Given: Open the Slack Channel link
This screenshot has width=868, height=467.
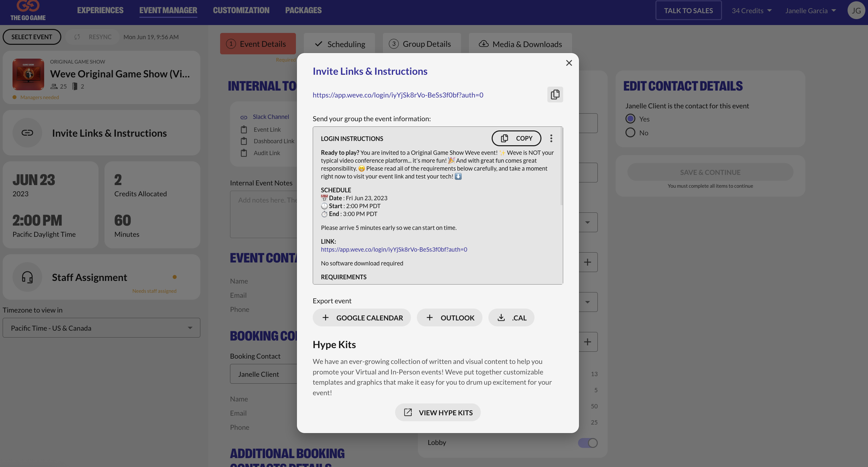Looking at the screenshot, I should 271,117.
